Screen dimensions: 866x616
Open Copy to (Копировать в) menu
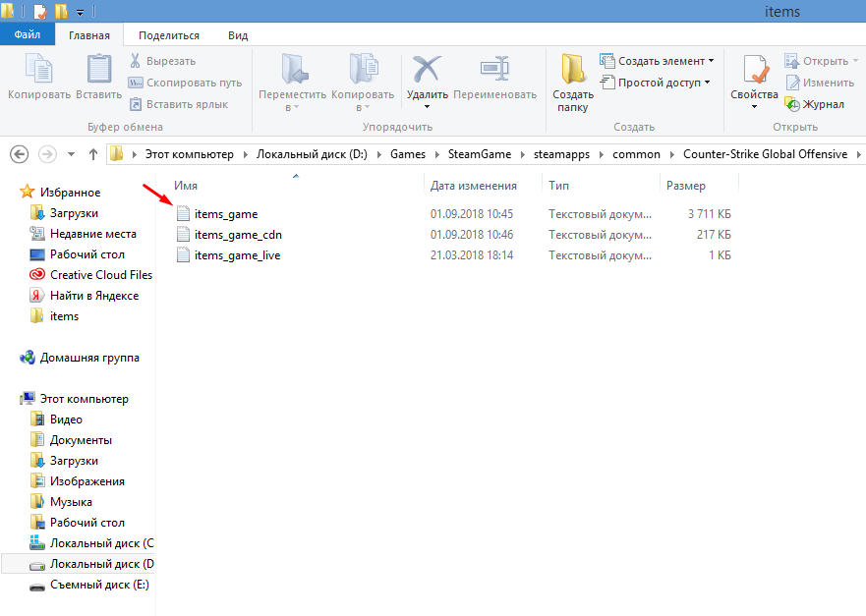[x=363, y=82]
